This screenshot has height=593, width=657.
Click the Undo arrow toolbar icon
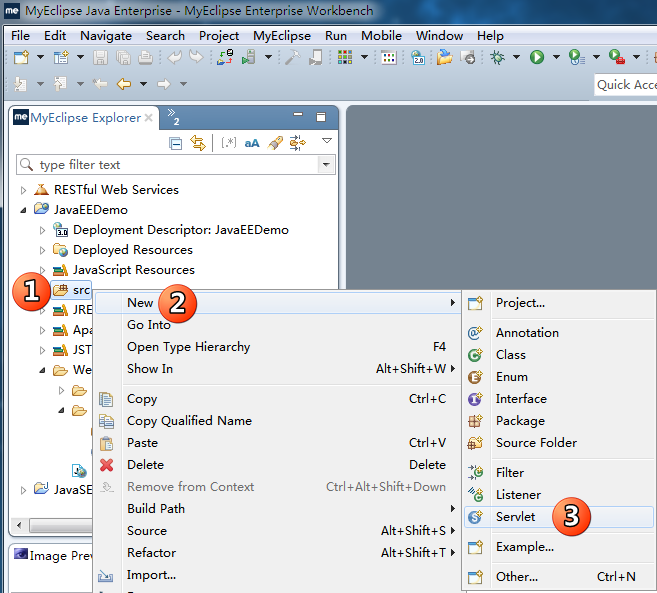174,57
